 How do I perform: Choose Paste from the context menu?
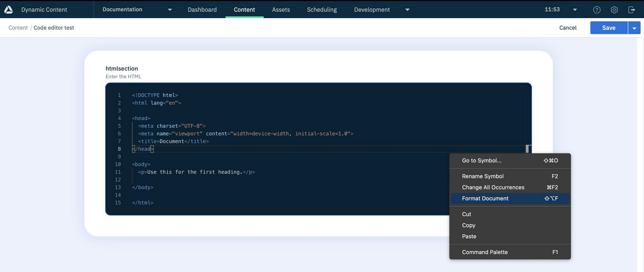pos(510,236)
